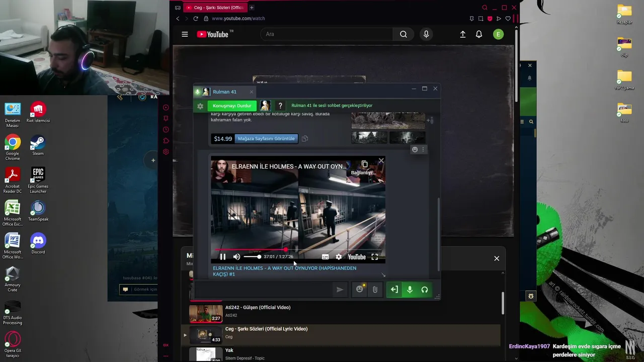Open Opera tab search magnifier

[485, 8]
